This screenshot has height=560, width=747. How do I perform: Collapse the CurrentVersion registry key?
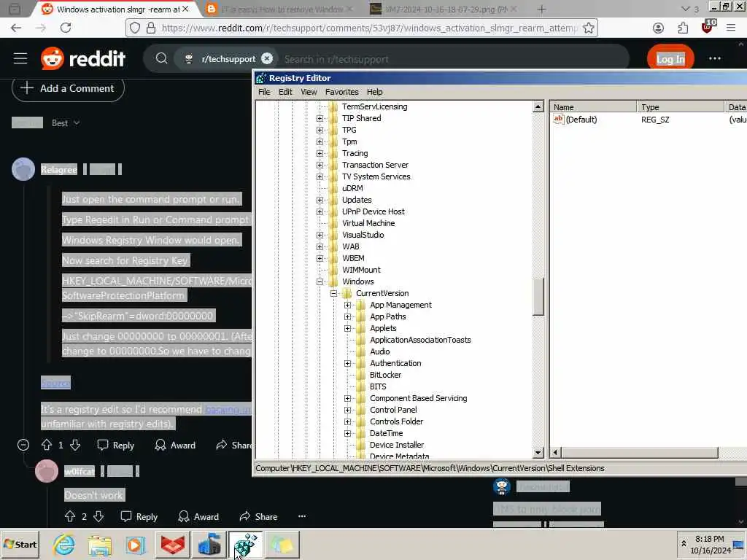click(x=333, y=293)
